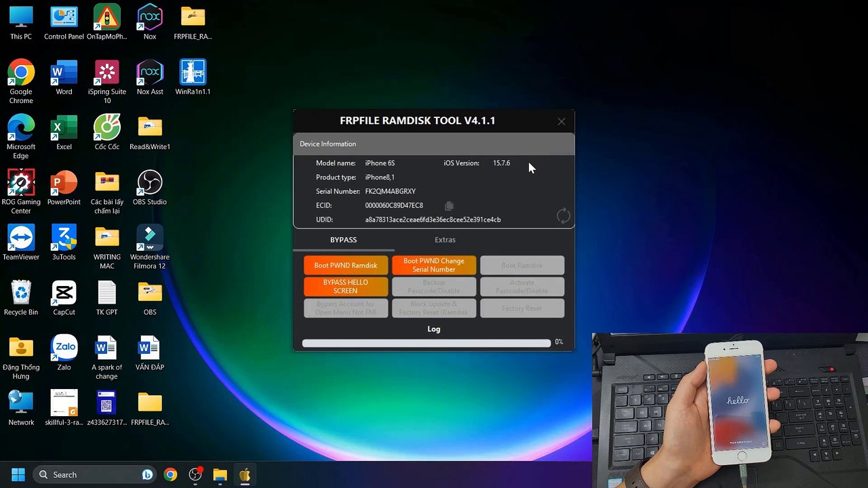This screenshot has height=488, width=868.
Task: Select the Cốc Cốc browser icon
Action: [107, 133]
